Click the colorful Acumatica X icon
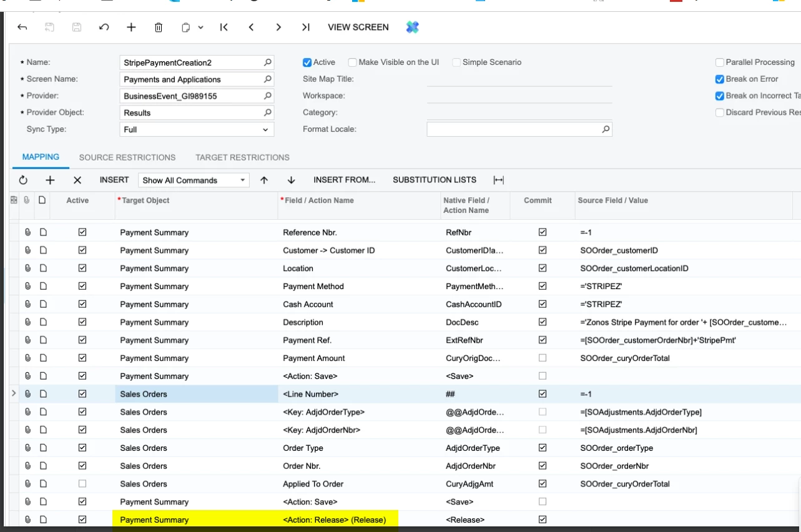 [x=412, y=27]
